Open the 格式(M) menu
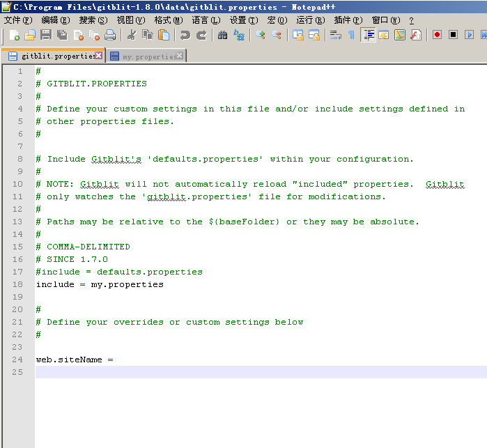 pyautogui.click(x=169, y=20)
